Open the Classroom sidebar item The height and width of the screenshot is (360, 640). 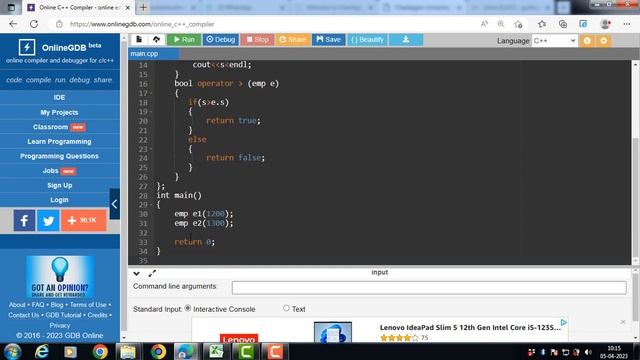click(60, 127)
